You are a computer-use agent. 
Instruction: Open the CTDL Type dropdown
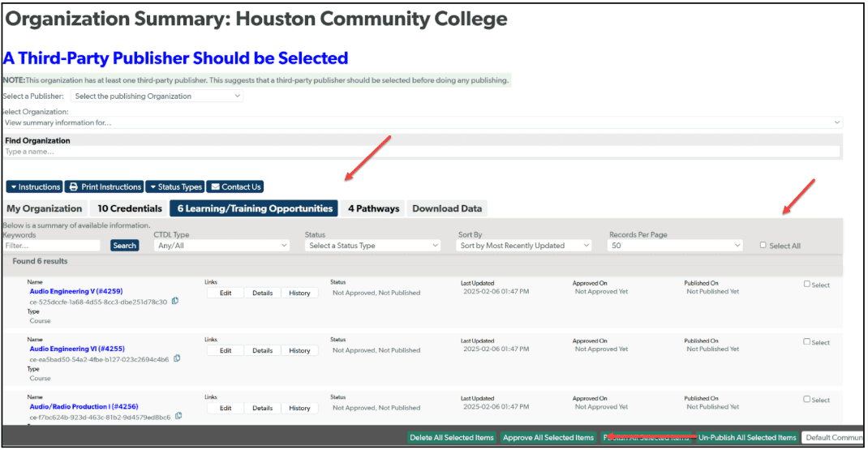pyautogui.click(x=221, y=246)
